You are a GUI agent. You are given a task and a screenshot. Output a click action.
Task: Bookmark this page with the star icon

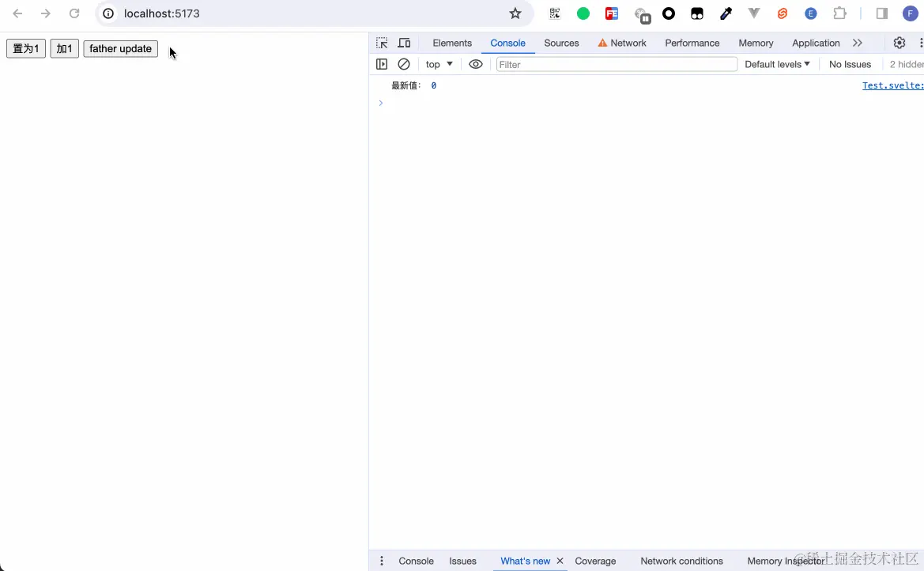click(x=515, y=13)
